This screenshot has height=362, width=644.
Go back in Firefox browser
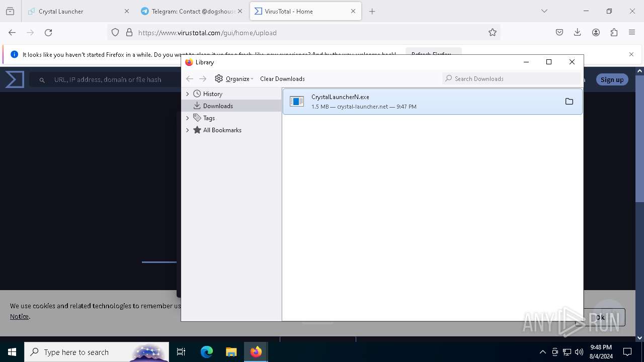(x=12, y=33)
